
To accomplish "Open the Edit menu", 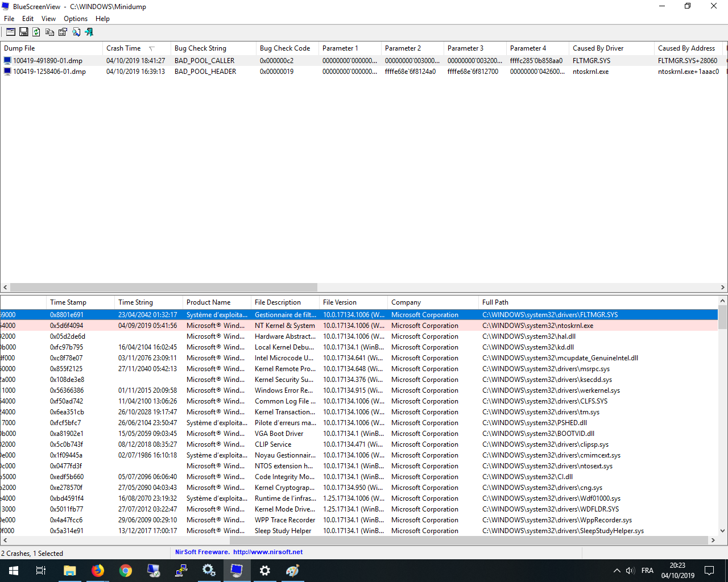I will point(28,19).
